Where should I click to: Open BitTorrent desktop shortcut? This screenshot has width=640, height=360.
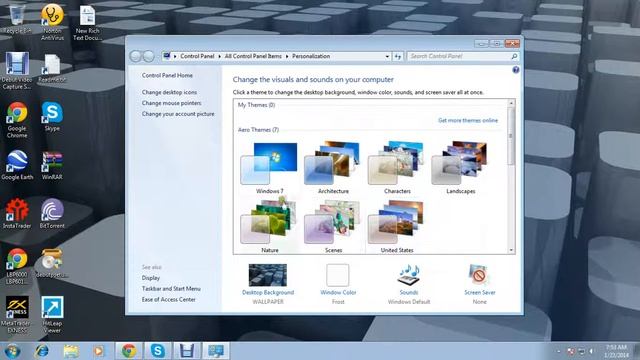(x=52, y=213)
